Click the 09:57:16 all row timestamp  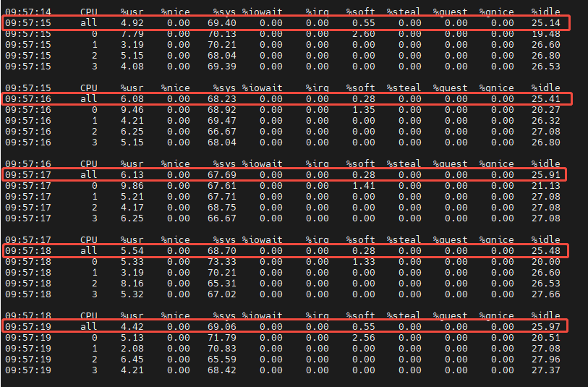click(28, 99)
